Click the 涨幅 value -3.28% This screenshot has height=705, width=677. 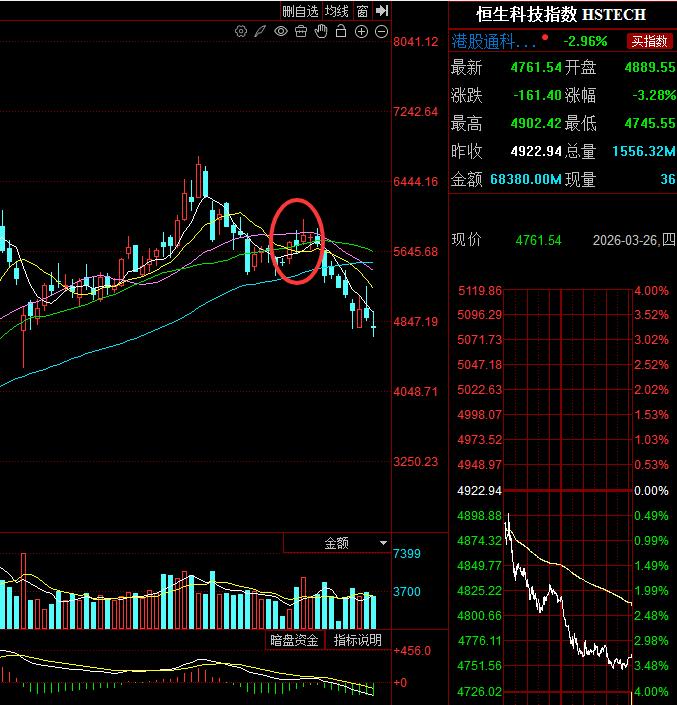click(x=654, y=95)
